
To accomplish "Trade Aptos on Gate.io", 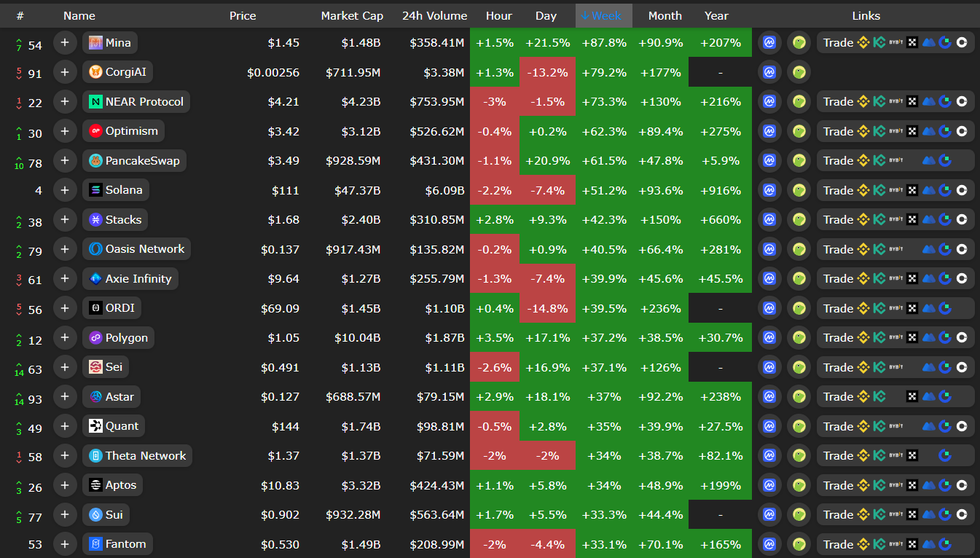I will tap(945, 485).
